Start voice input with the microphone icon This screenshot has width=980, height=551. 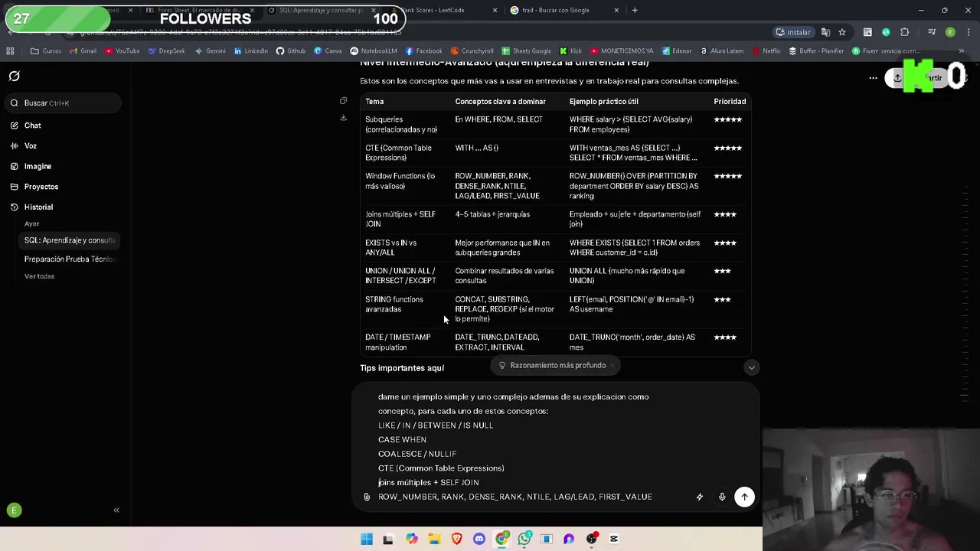[722, 497]
